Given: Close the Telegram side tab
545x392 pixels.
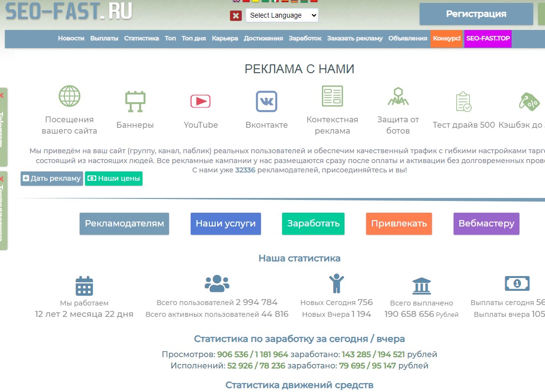Looking at the screenshot, I should [x=2, y=95].
